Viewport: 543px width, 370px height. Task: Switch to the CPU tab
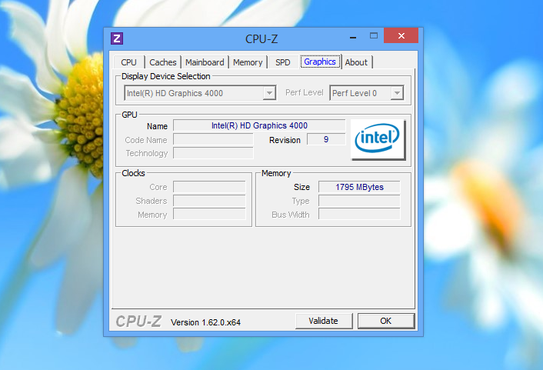(x=129, y=62)
